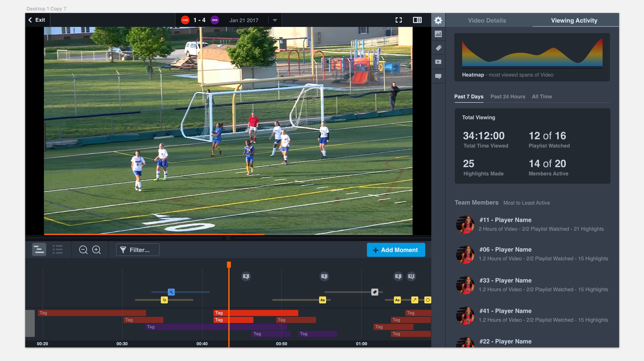Viewport: 644px width, 361px height.
Task: Click the 00:30 timeline time label
Action: 122,344
